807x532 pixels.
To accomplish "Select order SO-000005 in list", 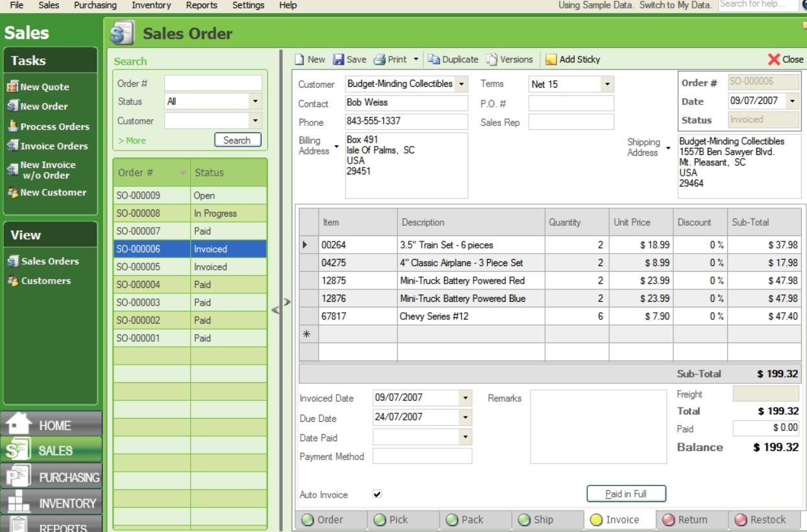I will 190,267.
